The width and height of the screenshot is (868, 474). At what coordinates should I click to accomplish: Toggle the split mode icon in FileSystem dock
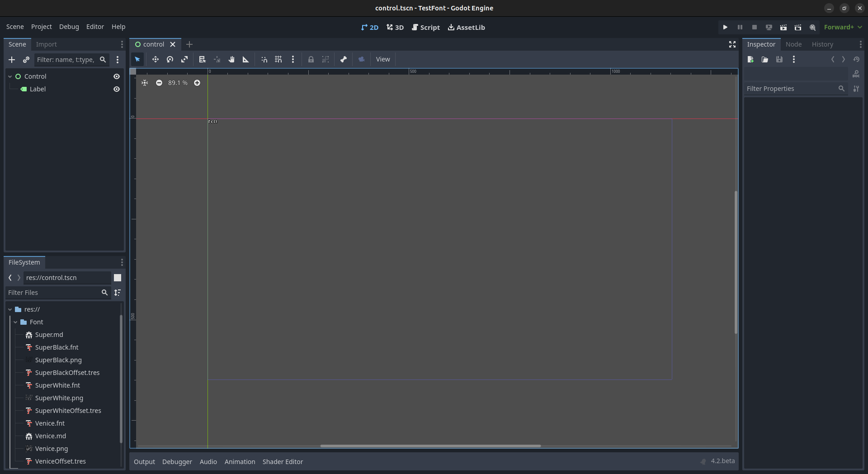click(118, 278)
